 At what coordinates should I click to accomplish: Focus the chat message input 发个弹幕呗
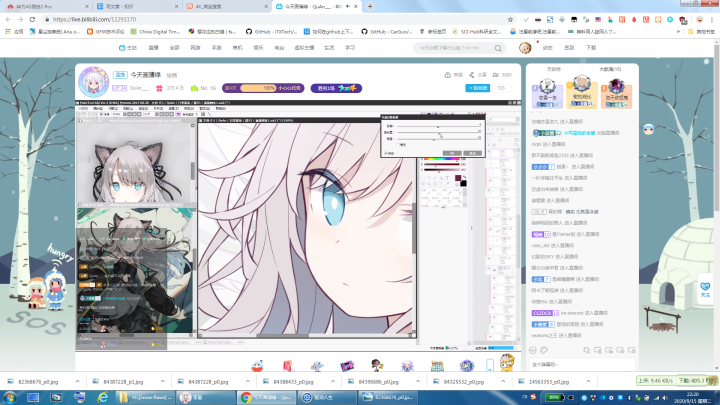click(x=581, y=365)
